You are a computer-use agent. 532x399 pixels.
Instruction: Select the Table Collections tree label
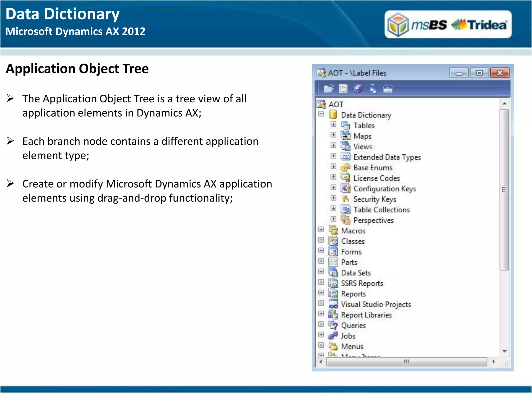(x=382, y=210)
